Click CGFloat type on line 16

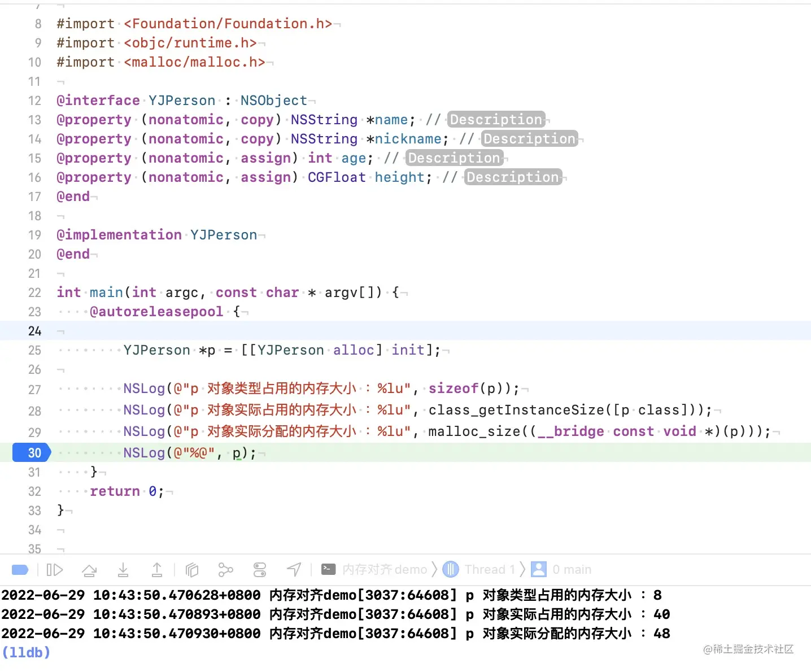337,177
